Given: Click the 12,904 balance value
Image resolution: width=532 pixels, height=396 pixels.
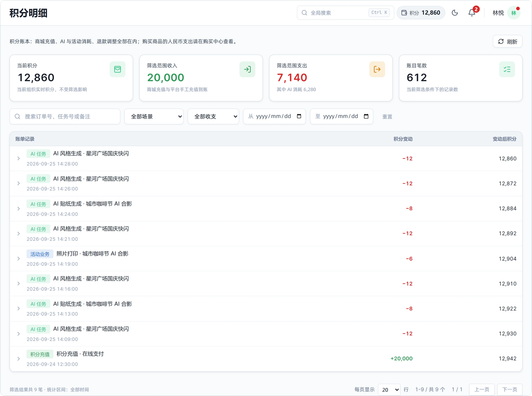Looking at the screenshot, I should click(508, 259).
